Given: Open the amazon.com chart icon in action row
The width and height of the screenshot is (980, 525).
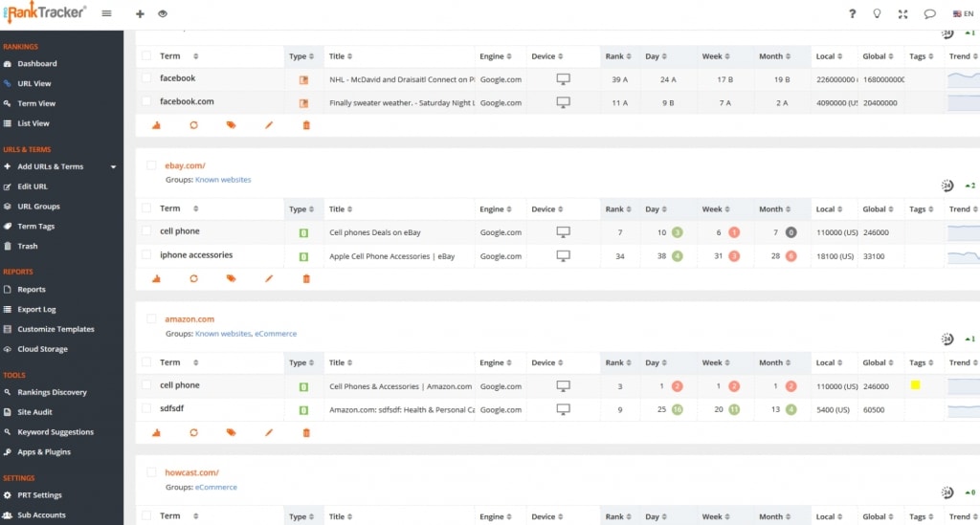Looking at the screenshot, I should pos(156,432).
